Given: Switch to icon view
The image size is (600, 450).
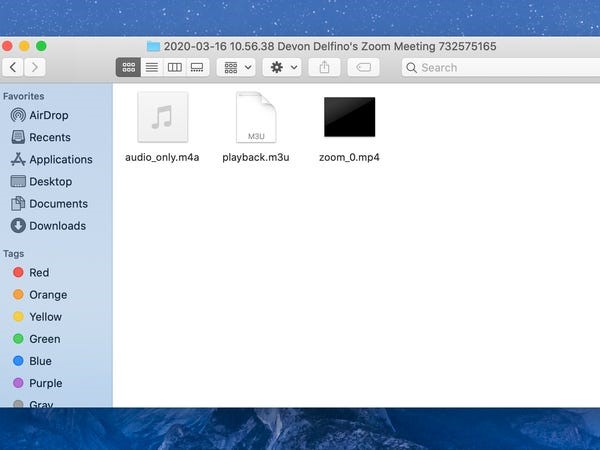Looking at the screenshot, I should point(128,67).
